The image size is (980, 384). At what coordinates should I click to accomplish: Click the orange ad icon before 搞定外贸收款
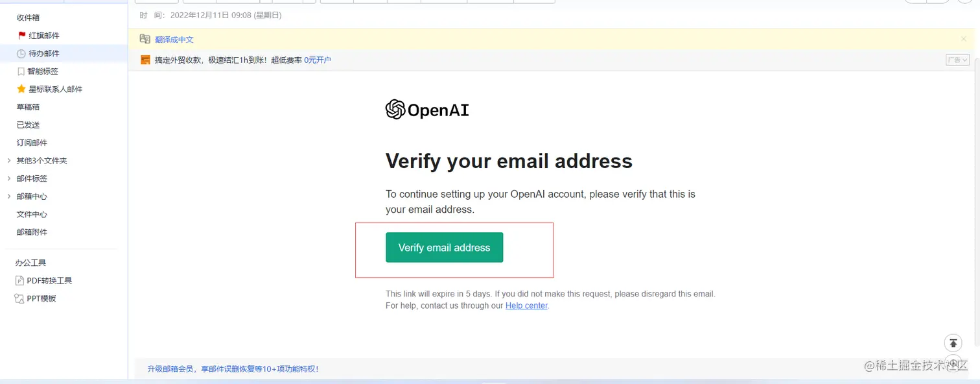(145, 60)
